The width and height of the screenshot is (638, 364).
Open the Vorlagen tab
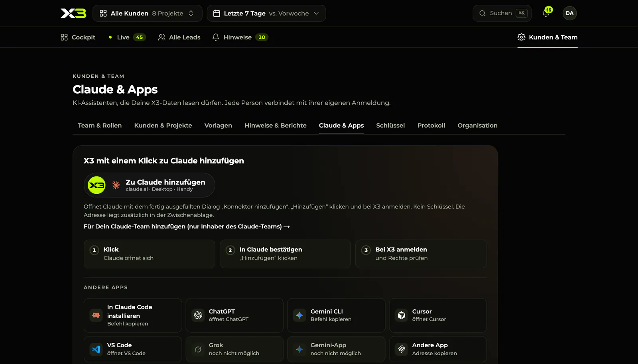(x=218, y=125)
